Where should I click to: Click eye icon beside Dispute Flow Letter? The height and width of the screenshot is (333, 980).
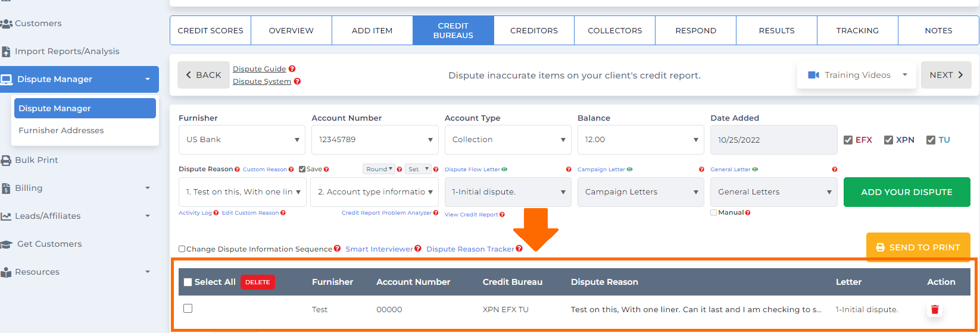tap(504, 169)
